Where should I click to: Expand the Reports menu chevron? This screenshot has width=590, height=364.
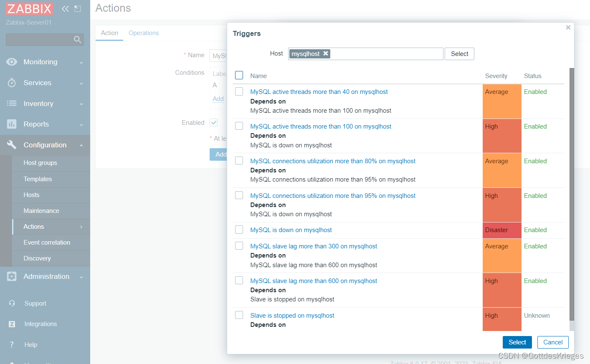(81, 124)
